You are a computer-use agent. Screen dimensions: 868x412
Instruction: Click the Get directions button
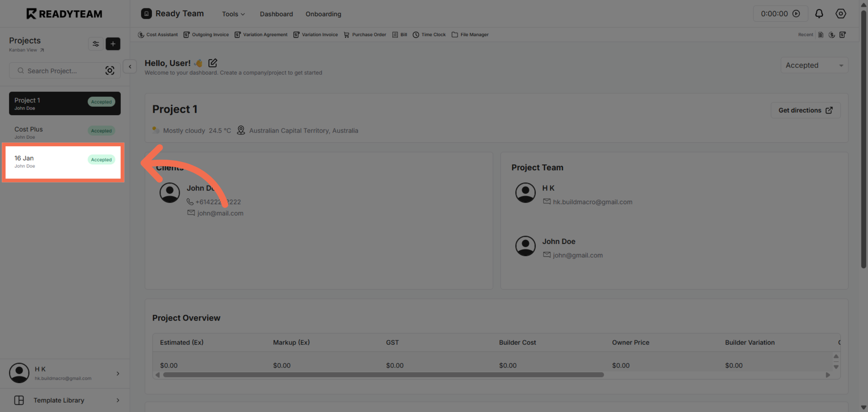click(805, 110)
